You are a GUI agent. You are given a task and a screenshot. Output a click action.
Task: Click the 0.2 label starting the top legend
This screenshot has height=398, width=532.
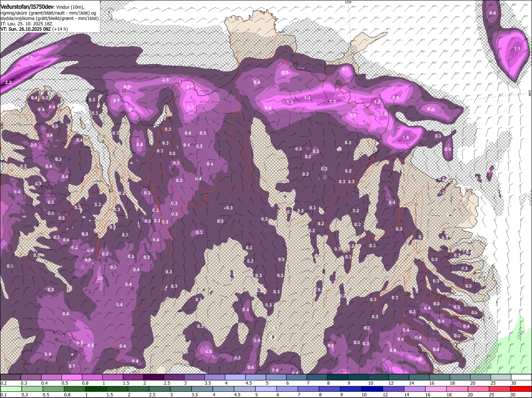click(4, 383)
